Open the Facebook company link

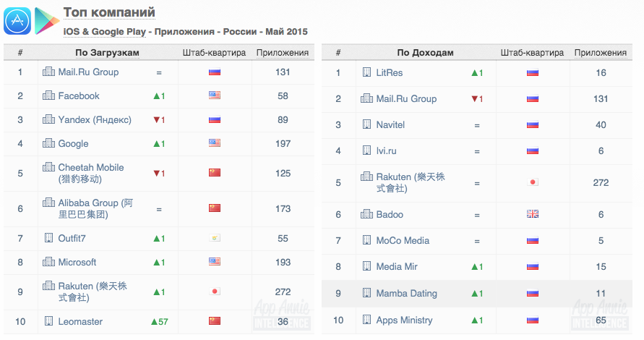tap(79, 96)
